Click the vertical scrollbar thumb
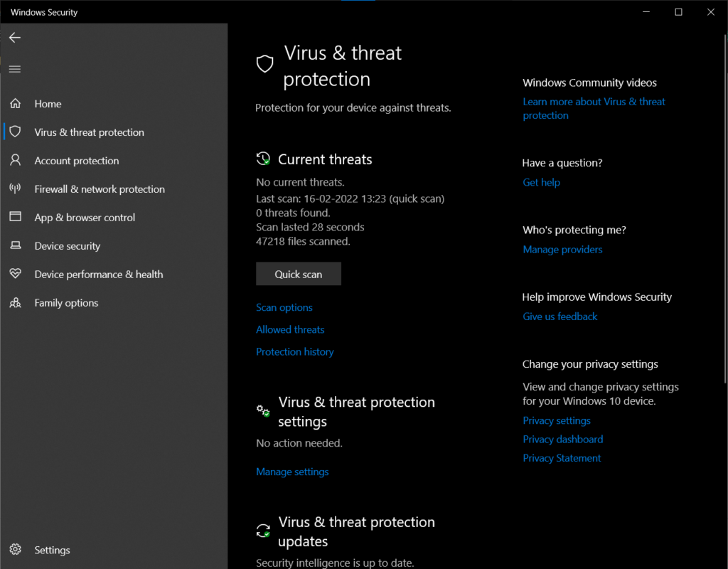 pos(725,209)
